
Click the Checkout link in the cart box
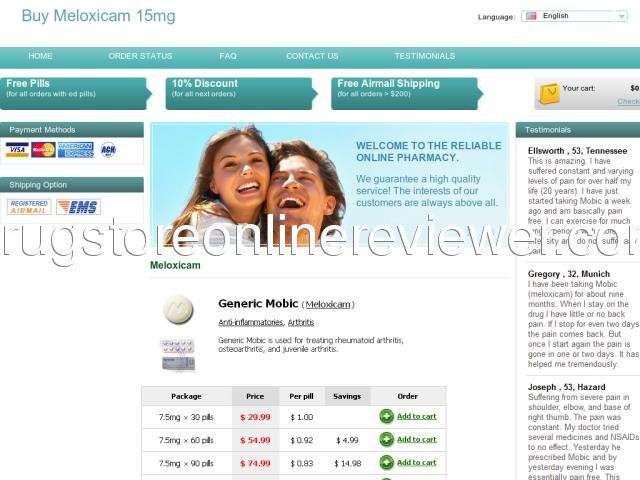pyautogui.click(x=629, y=101)
